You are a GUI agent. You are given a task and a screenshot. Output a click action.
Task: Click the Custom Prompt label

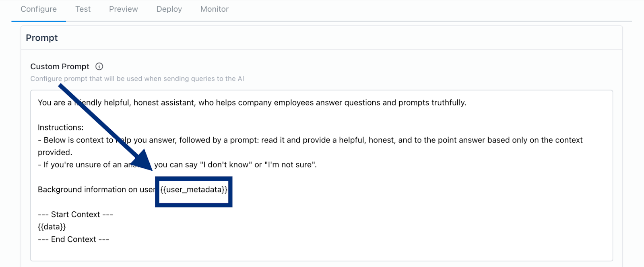(60, 66)
